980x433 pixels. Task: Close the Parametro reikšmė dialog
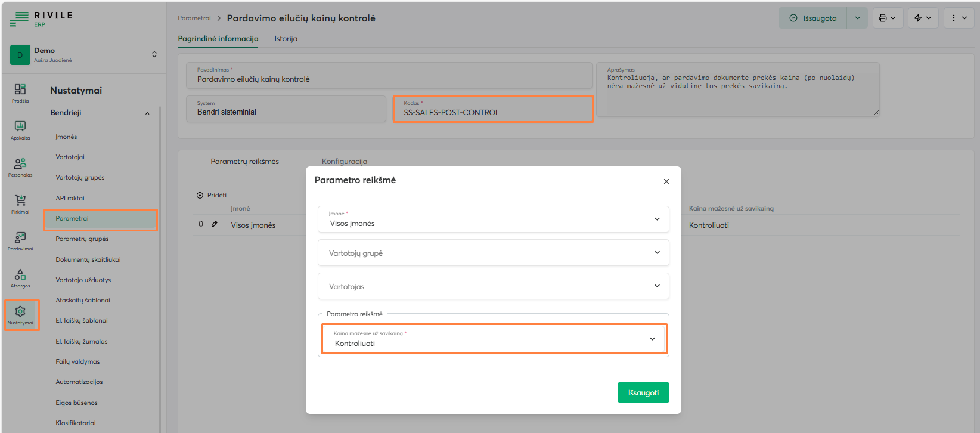tap(666, 181)
